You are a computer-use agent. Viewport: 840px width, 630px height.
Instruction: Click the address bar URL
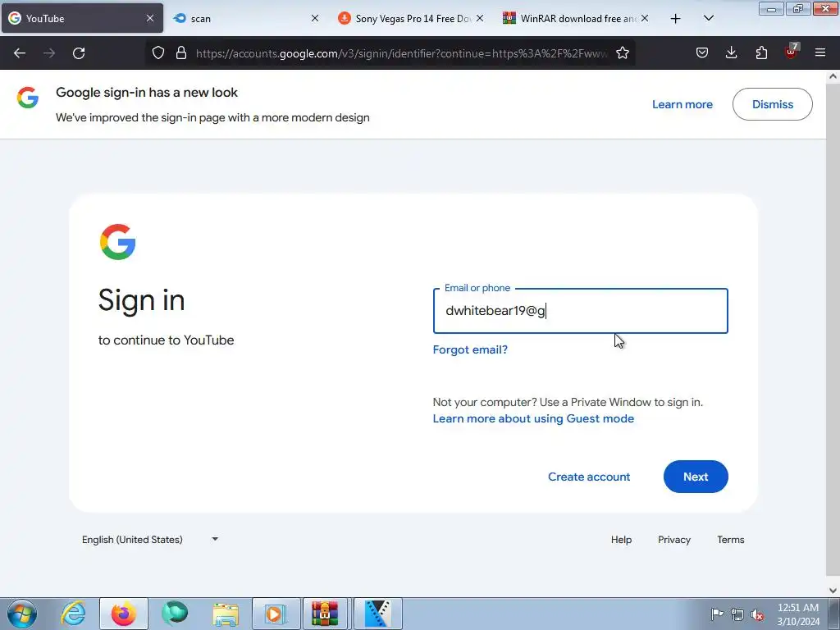point(402,53)
